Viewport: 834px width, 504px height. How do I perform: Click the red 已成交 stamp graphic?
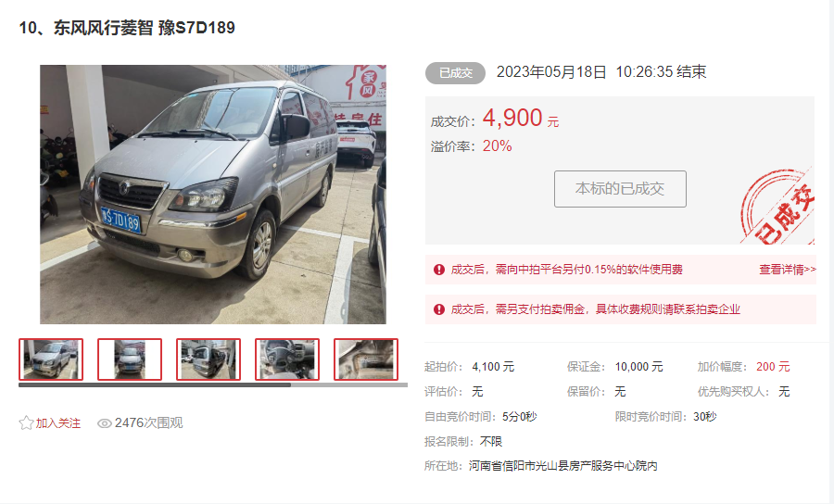(778, 208)
